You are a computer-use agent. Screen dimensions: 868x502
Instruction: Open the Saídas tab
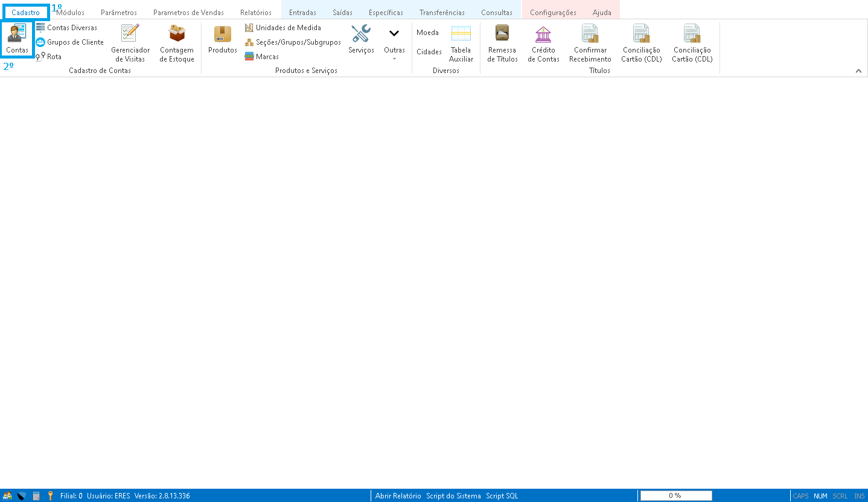(x=342, y=13)
